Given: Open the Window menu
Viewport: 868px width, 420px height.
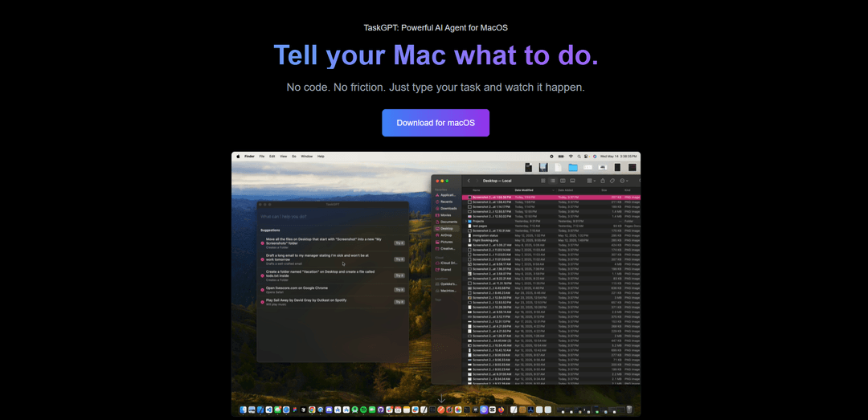Looking at the screenshot, I should coord(307,157).
